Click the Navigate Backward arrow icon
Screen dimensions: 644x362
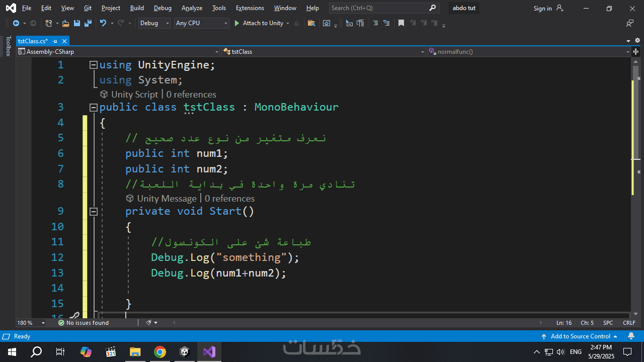[16, 23]
